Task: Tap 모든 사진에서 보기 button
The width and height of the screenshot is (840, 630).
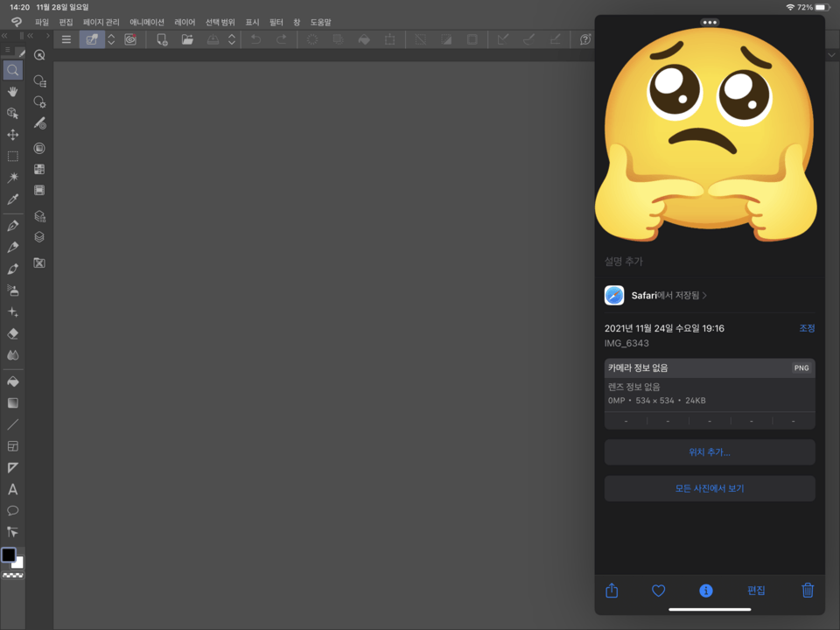Action: tap(710, 488)
